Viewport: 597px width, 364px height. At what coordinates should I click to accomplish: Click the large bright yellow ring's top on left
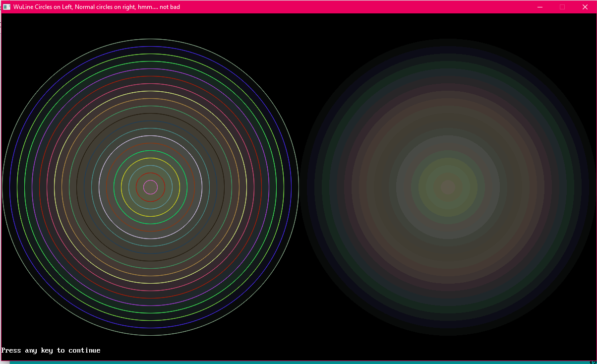(151, 91)
